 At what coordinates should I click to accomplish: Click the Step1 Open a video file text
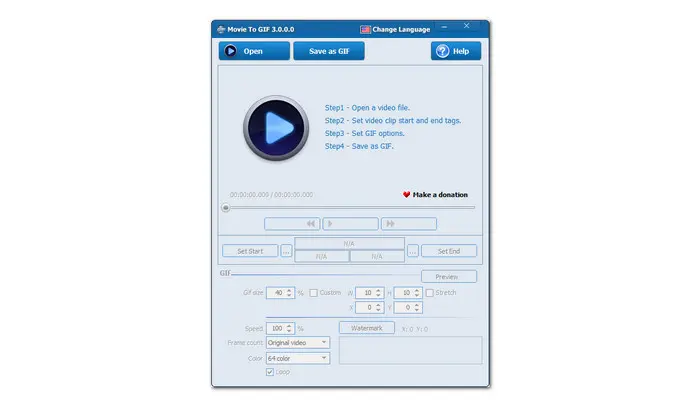pos(367,108)
